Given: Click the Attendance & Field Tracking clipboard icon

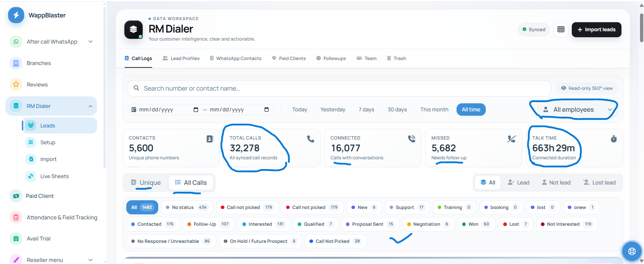Looking at the screenshot, I should [x=16, y=217].
